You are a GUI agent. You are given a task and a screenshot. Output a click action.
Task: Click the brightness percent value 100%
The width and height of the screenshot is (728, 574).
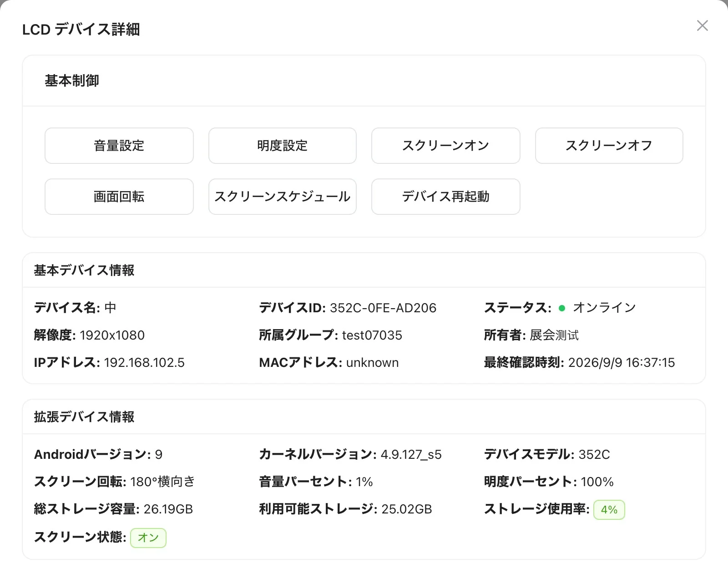point(597,482)
